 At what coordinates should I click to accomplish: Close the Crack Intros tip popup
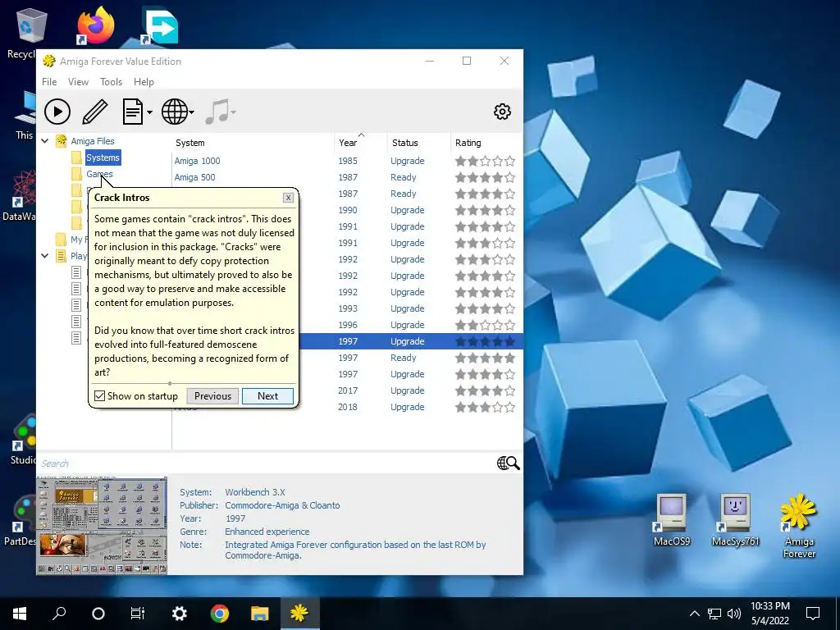[x=288, y=198]
